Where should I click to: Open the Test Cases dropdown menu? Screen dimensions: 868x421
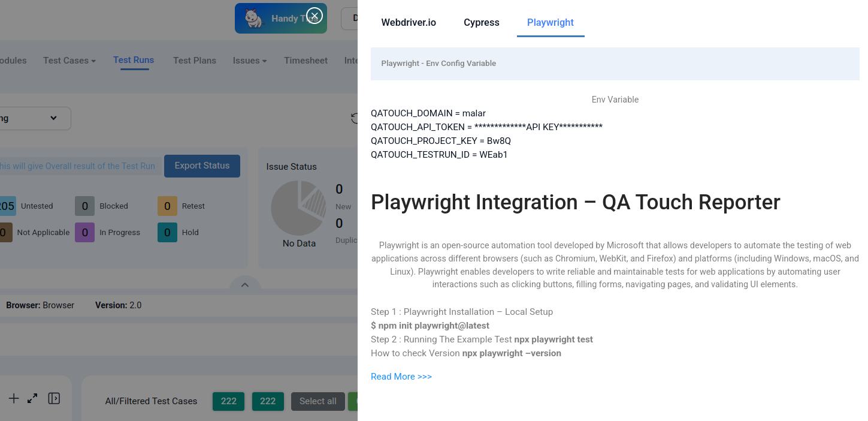[x=69, y=61]
